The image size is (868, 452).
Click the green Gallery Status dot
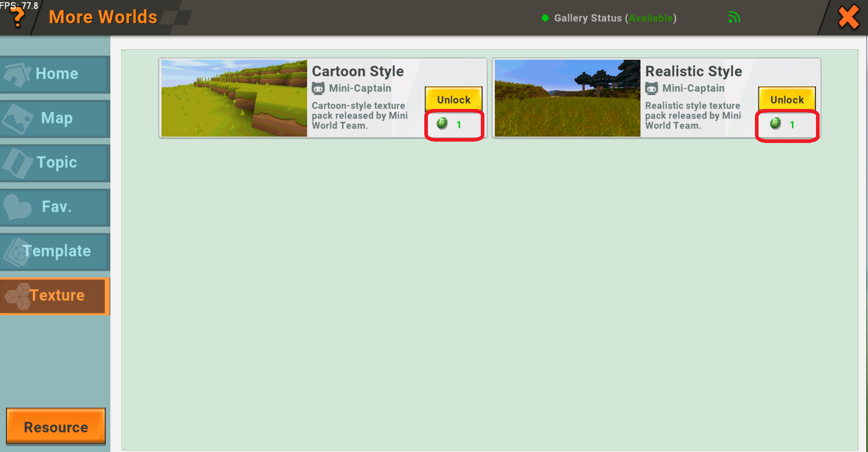(x=545, y=18)
